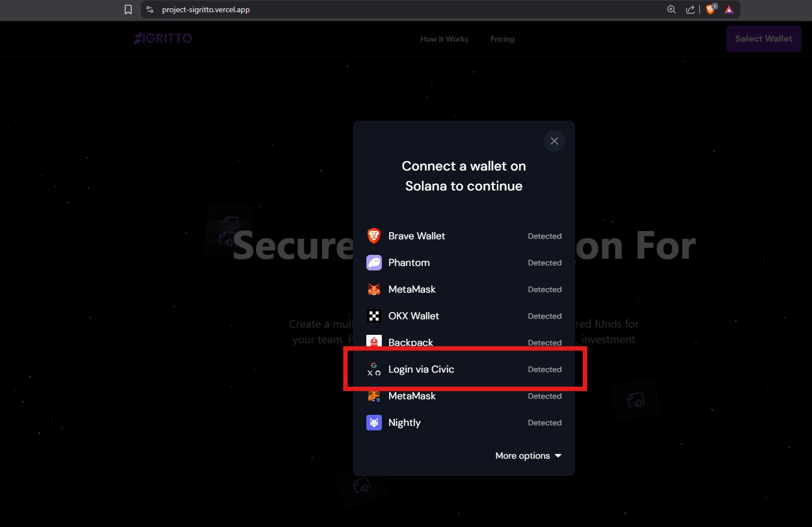Click the Phantom ghost icon

[x=374, y=263]
